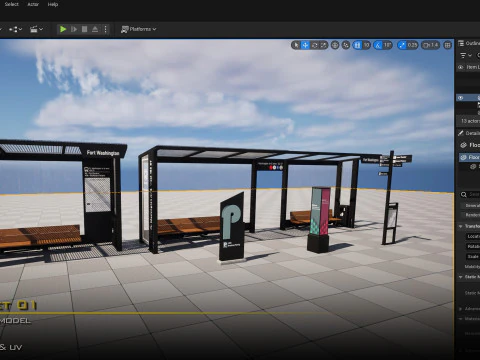Screen dimensions: 480x360
Task: Toggle scale snapping in viewport
Action: click(402, 45)
